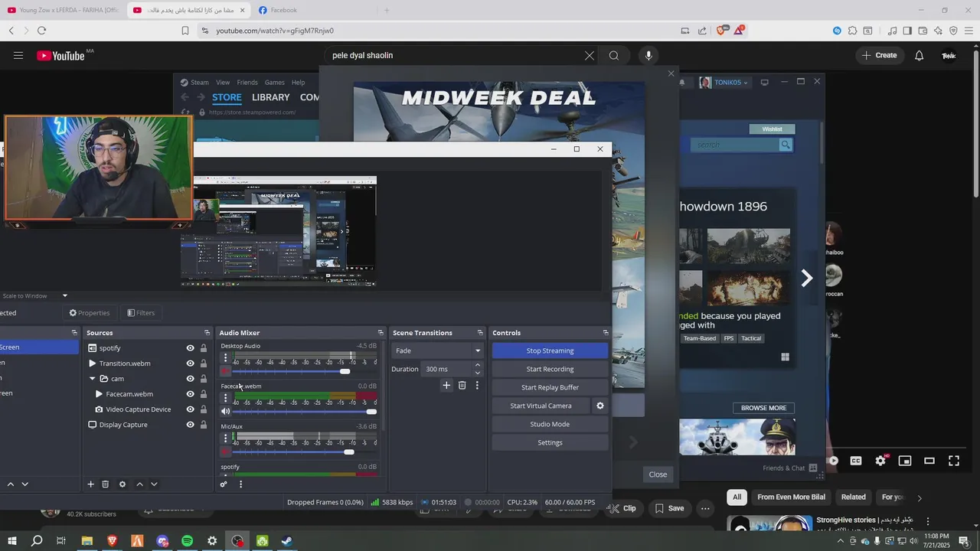Click YouTube voice search microphone
Image resolution: width=980 pixels, height=551 pixels.
[x=648, y=55]
